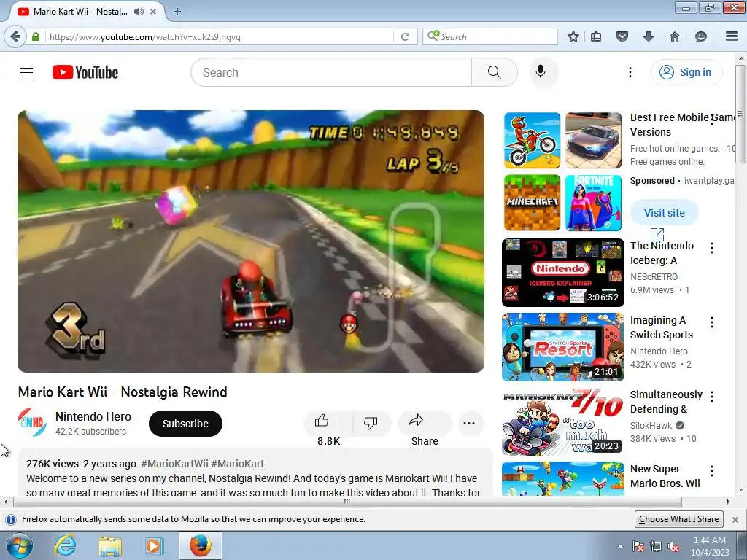Click the vertical scrollbar down arrow
Screen dimensions: 747x560
coord(741,489)
